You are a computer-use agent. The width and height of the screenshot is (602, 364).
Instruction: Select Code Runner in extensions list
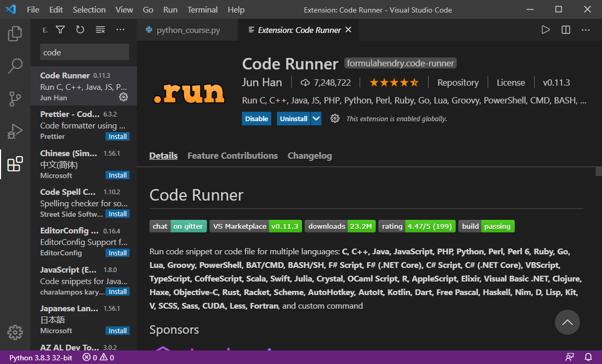84,86
